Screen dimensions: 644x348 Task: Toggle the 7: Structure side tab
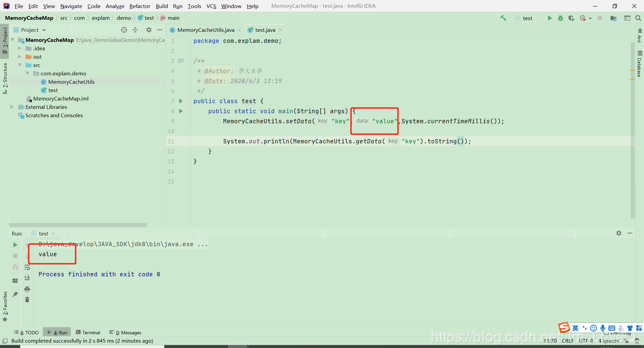coord(5,78)
